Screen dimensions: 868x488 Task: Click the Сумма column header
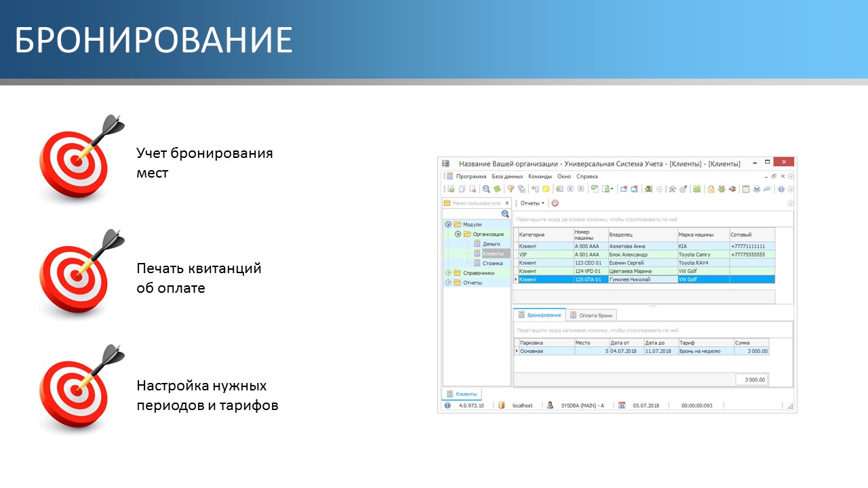[751, 343]
